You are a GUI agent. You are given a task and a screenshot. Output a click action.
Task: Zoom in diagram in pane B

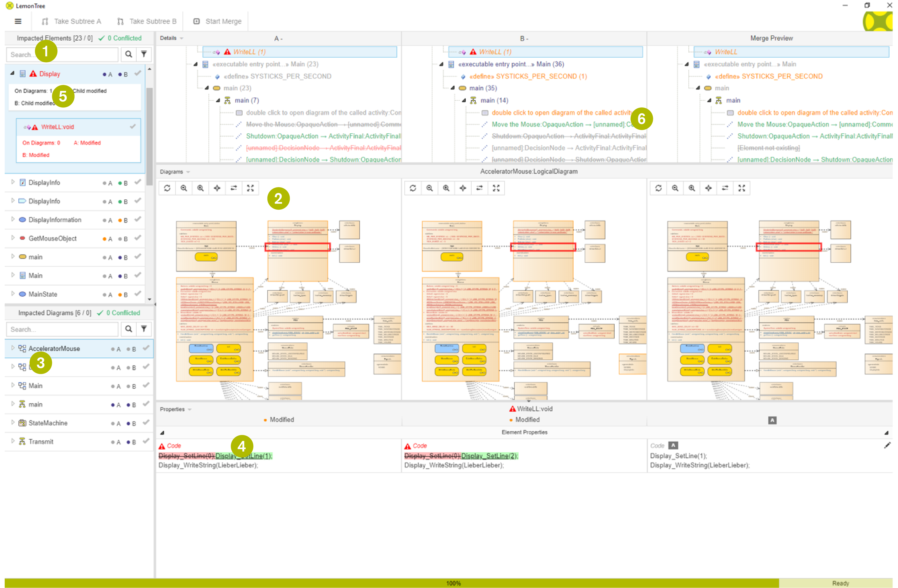[x=446, y=188]
